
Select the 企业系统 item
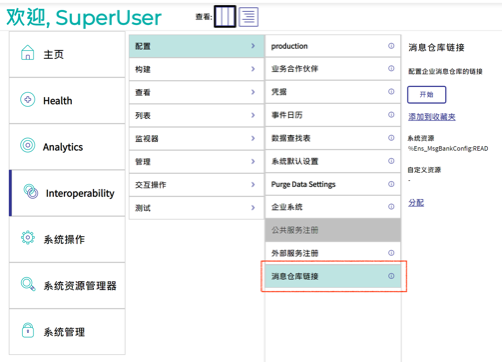click(x=333, y=207)
